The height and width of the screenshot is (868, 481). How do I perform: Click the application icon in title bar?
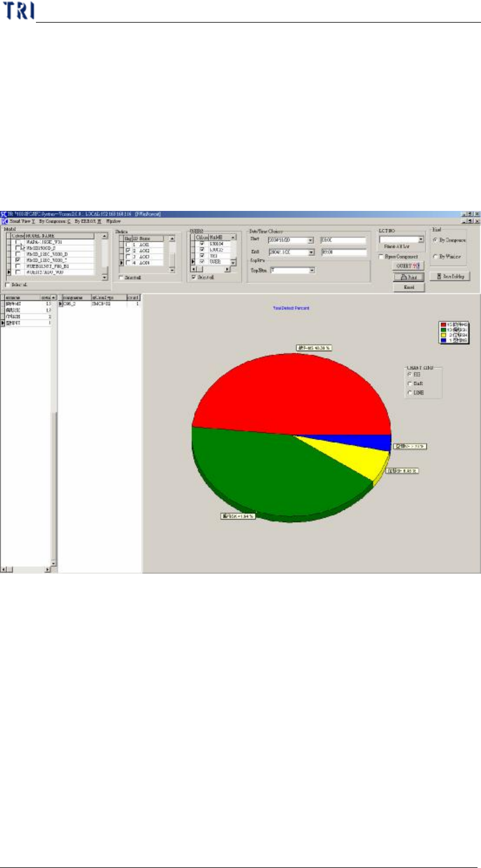[4, 214]
